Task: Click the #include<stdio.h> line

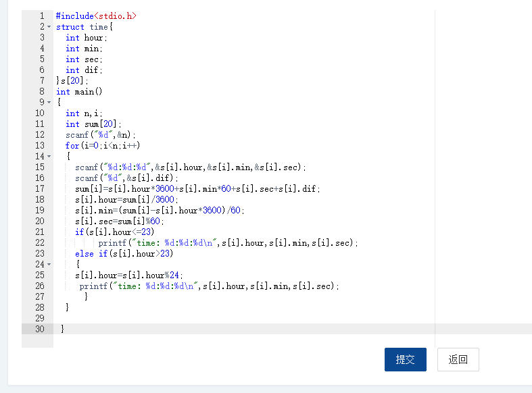Action: click(x=96, y=16)
